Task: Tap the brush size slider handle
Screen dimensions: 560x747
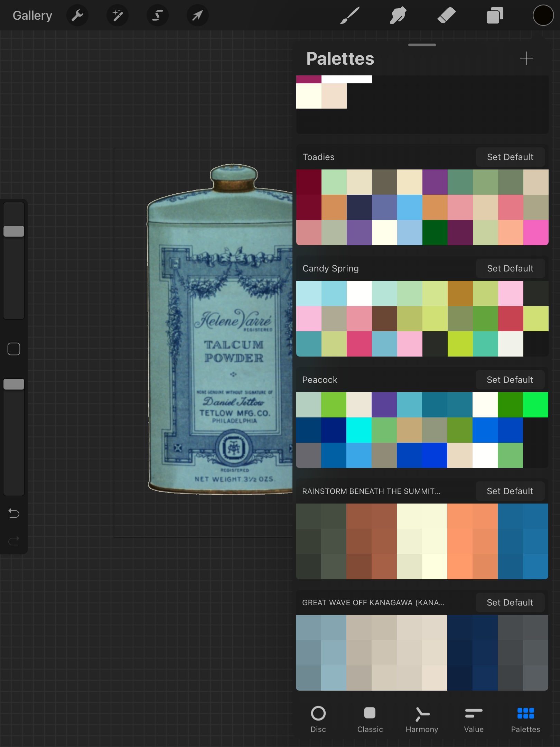Action: [14, 231]
